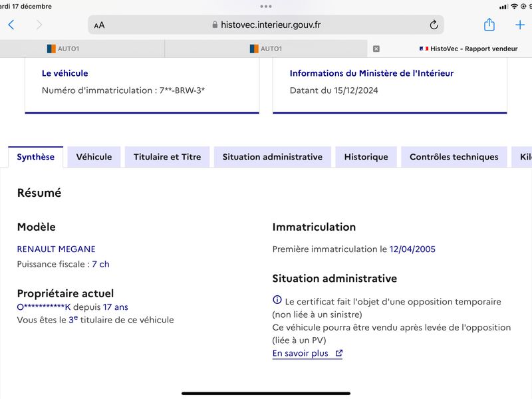The width and height of the screenshot is (532, 399).
Task: Open the Situation administrative tab
Action: click(x=273, y=157)
